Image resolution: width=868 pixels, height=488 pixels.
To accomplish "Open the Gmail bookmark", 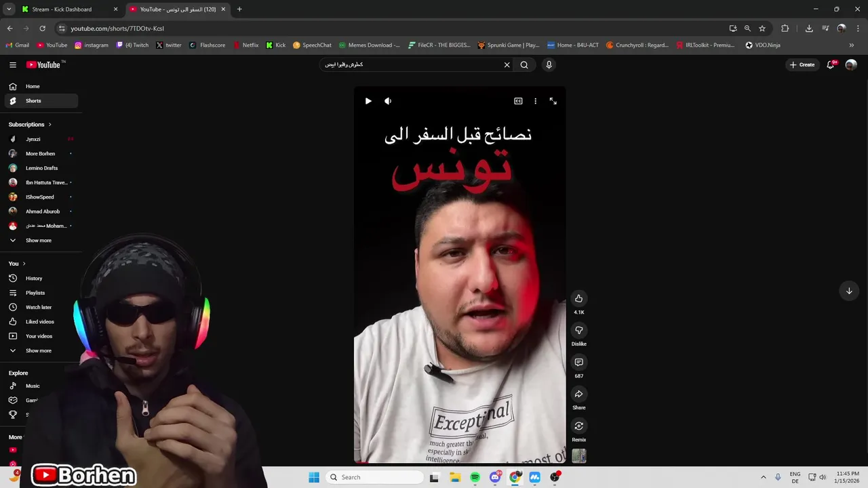I will (x=18, y=45).
